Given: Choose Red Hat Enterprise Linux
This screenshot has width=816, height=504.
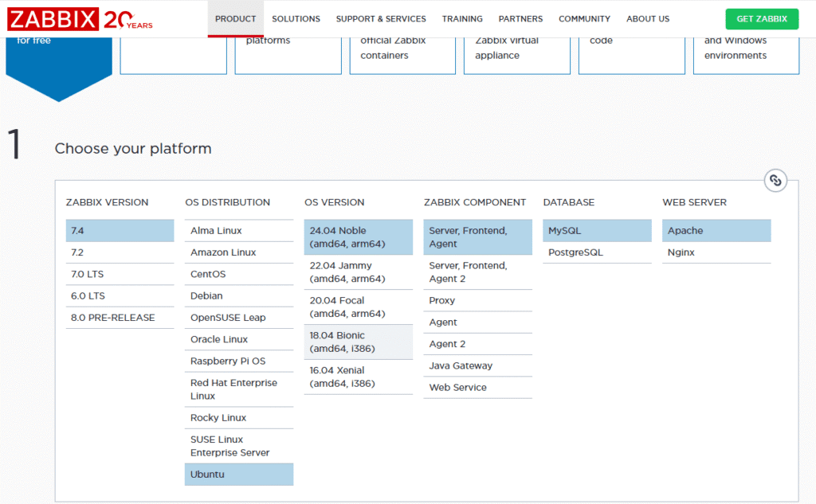Looking at the screenshot, I should coord(239,389).
